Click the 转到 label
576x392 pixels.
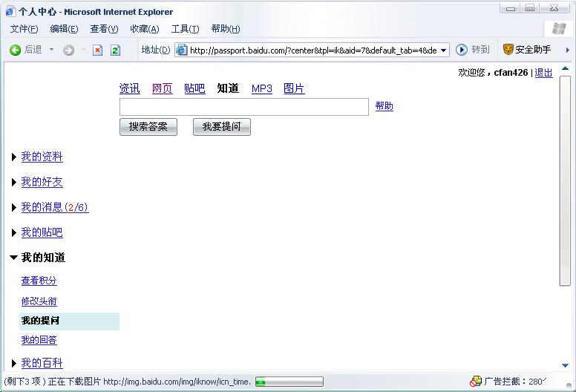(x=480, y=50)
